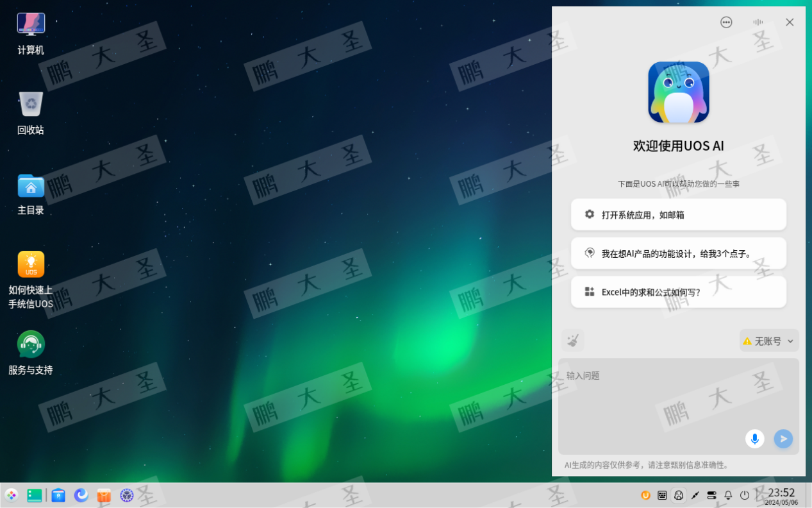Open the disk tray icon

coord(712,495)
